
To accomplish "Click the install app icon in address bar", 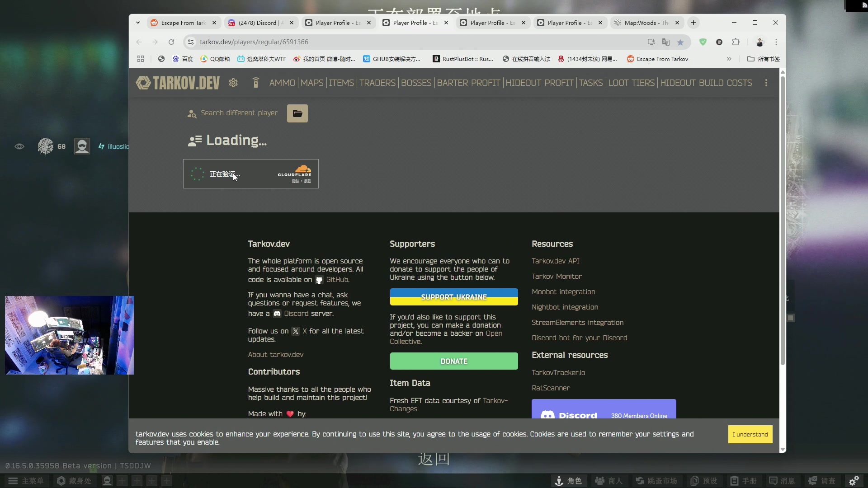I will [651, 42].
